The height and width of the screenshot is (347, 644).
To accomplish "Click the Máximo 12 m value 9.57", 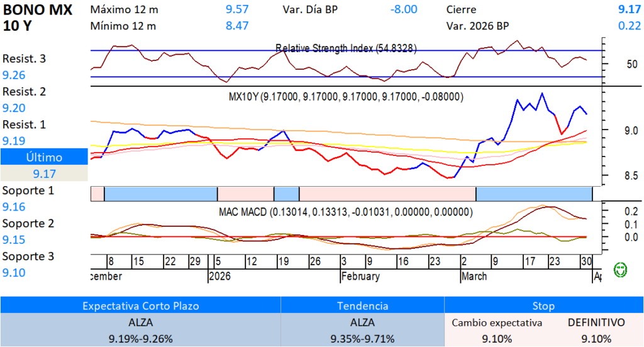I will pyautogui.click(x=237, y=10).
